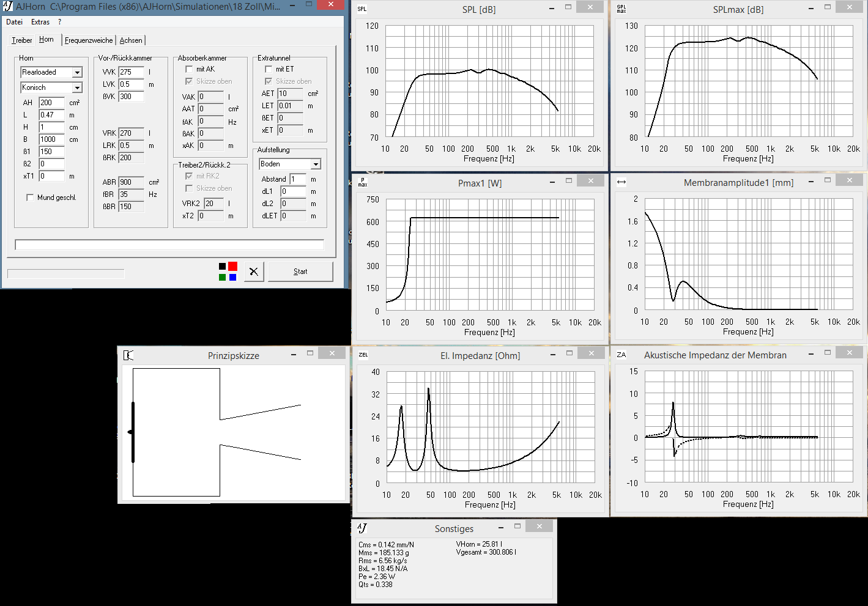Expand the Konisch horn shape dropdown
Viewport: 868px width, 606px height.
(77, 88)
